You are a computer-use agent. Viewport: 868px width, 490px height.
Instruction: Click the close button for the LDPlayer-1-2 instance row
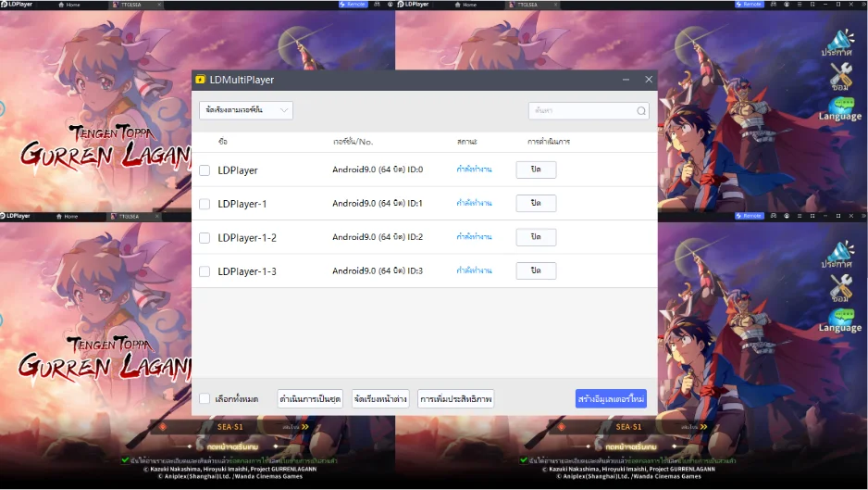click(536, 237)
